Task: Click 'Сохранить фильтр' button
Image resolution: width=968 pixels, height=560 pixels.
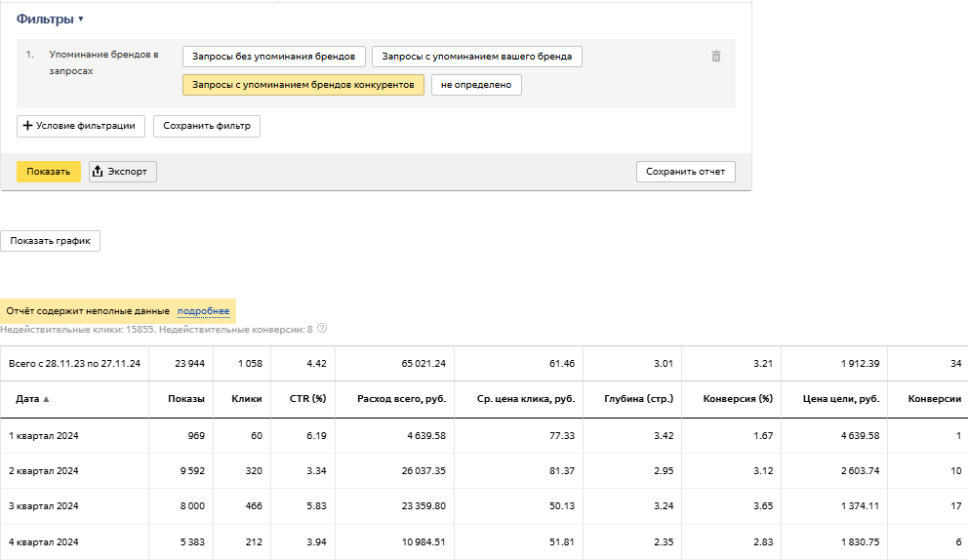Action: pos(206,126)
